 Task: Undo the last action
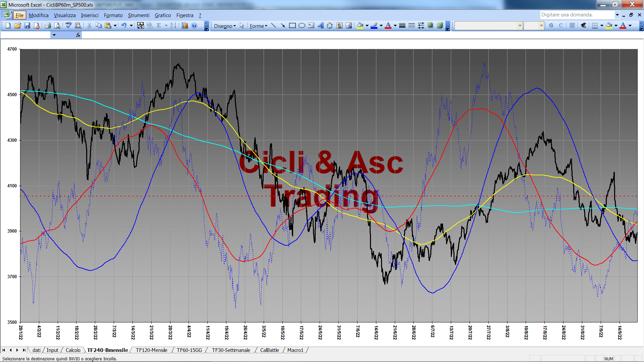coord(124,25)
